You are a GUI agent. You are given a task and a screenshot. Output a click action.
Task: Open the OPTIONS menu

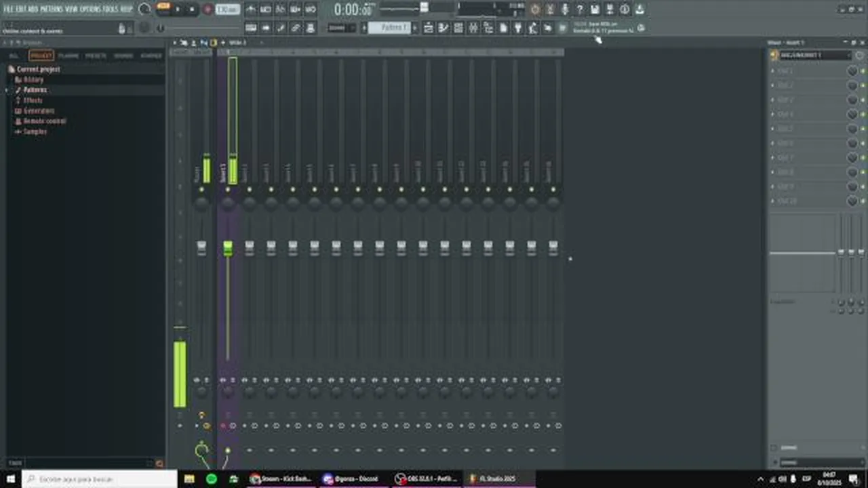[x=90, y=9]
